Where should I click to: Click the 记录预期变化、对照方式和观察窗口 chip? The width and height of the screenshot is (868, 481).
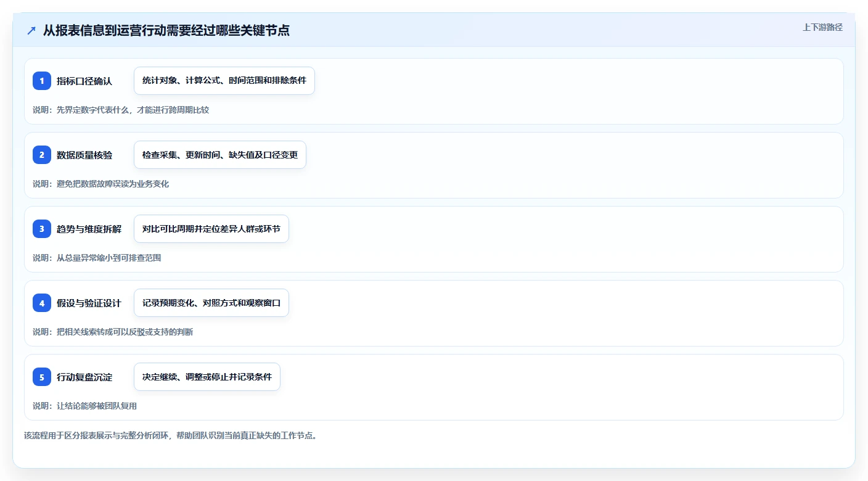[x=211, y=303]
